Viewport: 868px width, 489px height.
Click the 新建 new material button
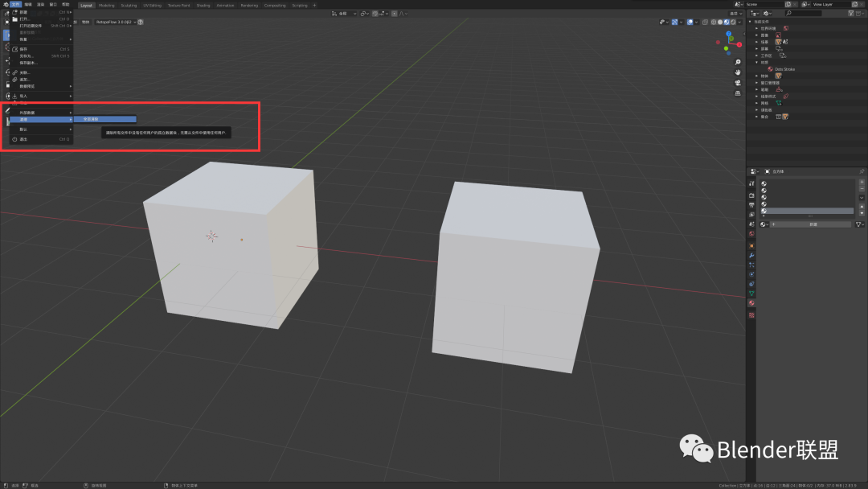coord(812,224)
